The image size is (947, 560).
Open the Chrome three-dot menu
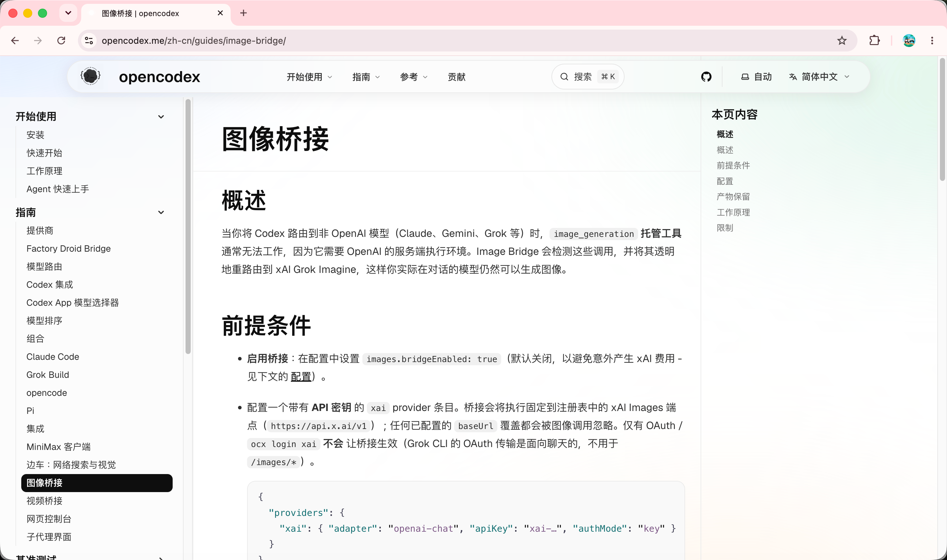(932, 40)
